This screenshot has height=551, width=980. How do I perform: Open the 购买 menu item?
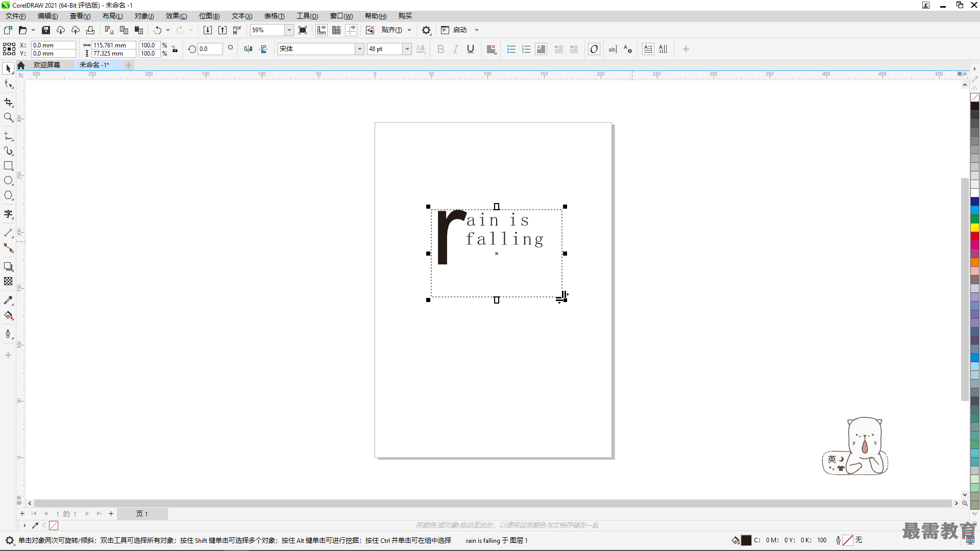(405, 16)
